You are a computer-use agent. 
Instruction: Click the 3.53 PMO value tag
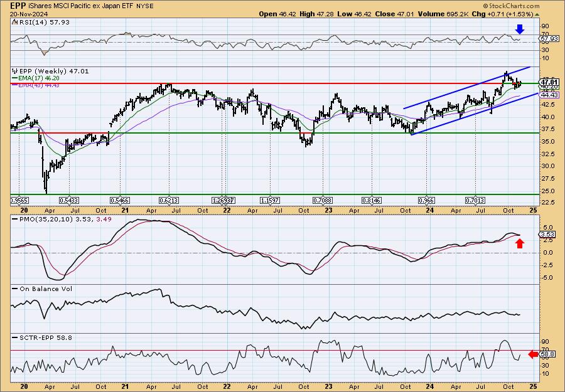point(549,235)
